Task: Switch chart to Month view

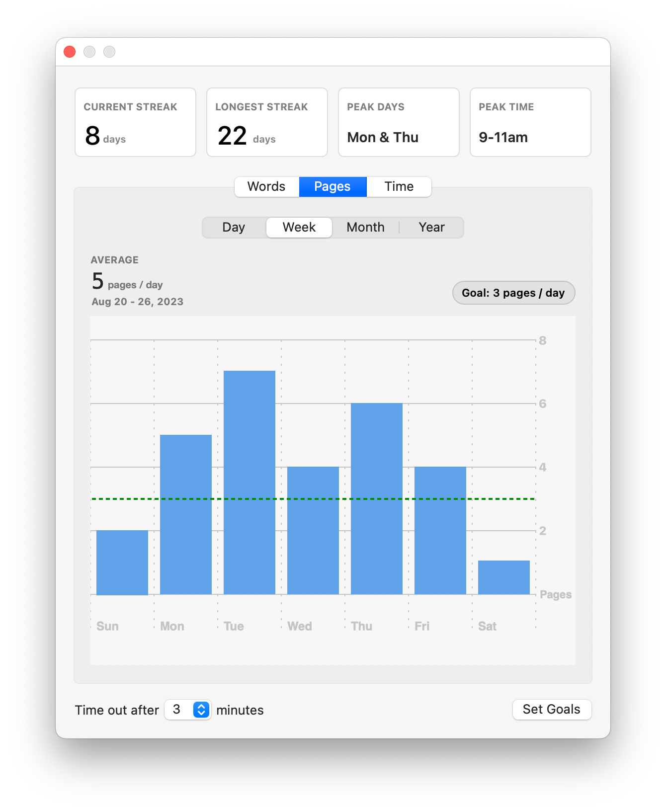Action: pyautogui.click(x=365, y=228)
